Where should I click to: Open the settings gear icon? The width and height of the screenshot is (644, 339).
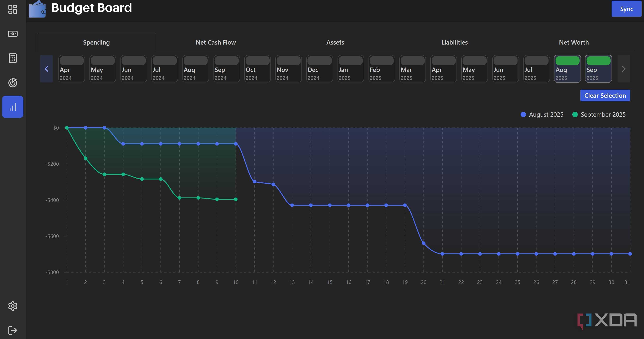pyautogui.click(x=12, y=306)
